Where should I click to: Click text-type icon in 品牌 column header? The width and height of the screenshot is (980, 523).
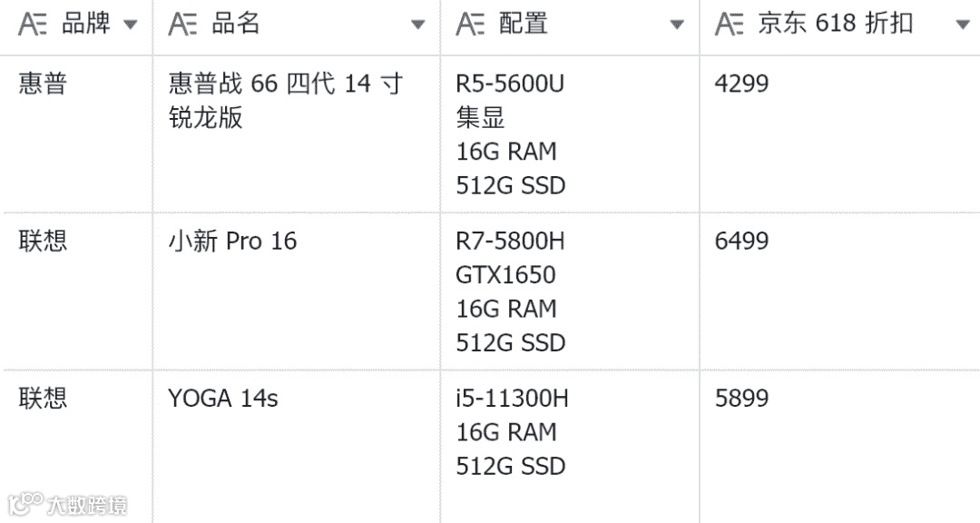34,25
